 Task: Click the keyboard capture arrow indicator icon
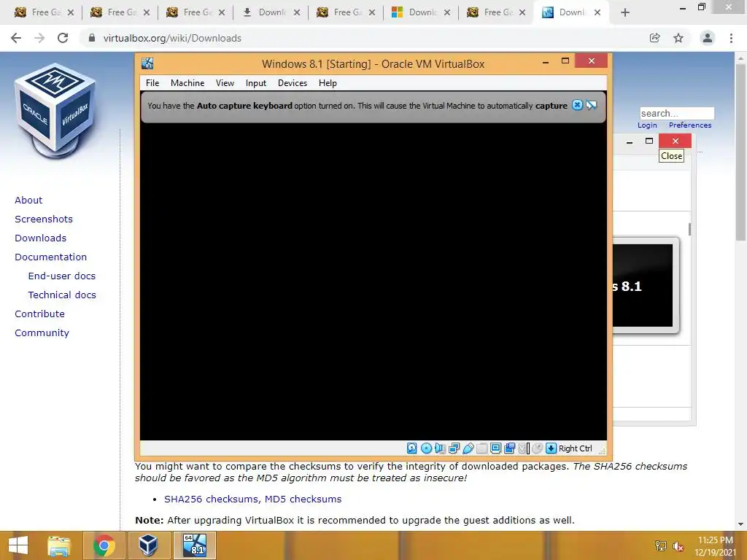click(551, 448)
